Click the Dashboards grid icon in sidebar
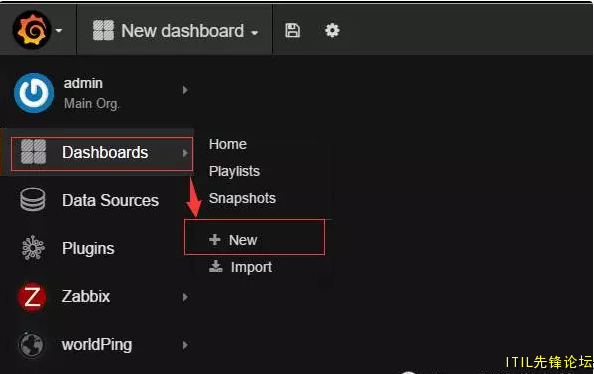Screen dimensions: 594x374 [33, 152]
